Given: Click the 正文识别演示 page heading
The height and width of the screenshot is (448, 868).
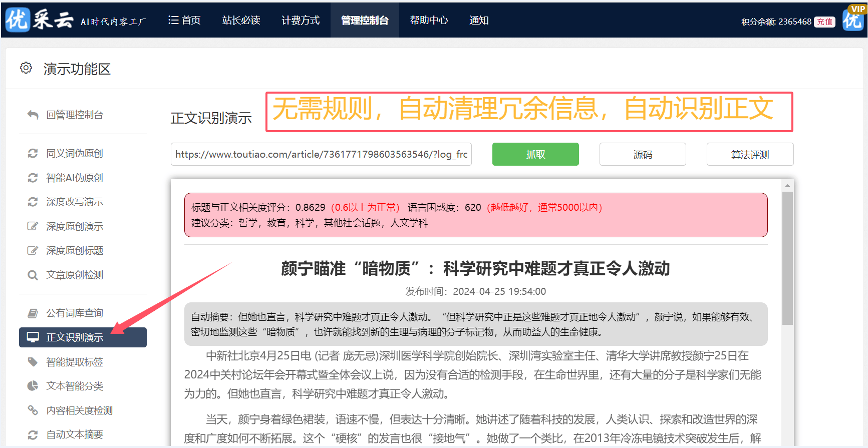Looking at the screenshot, I should click(x=211, y=118).
